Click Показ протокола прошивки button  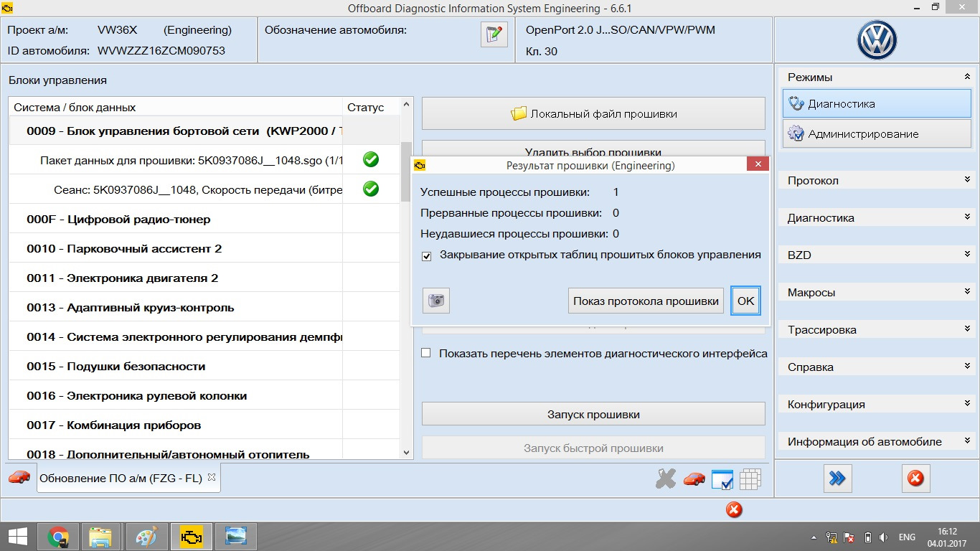tap(646, 301)
